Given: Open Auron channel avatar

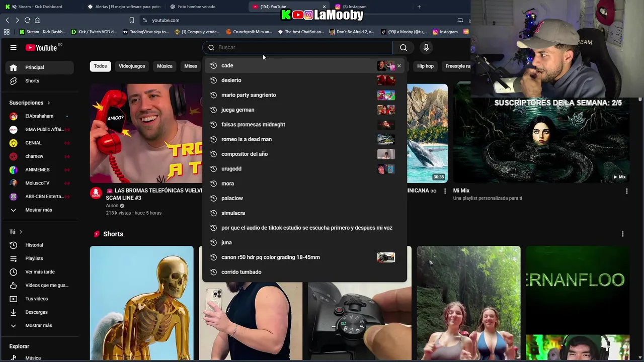Looking at the screenshot, I should click(x=96, y=193).
